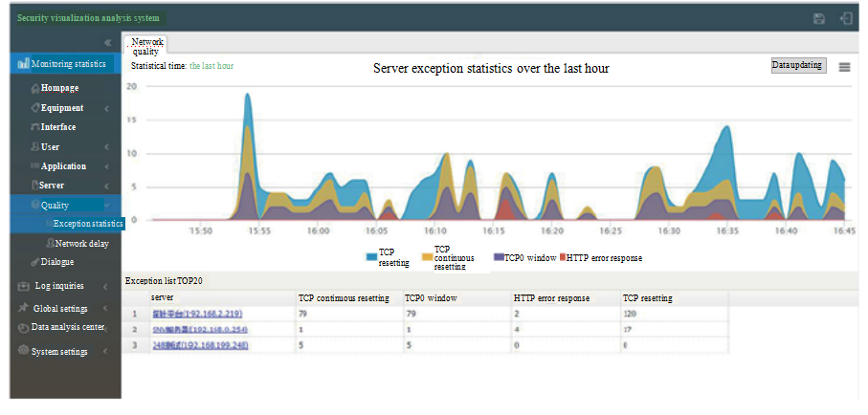
Task: Click the Network delay person icon
Action: pos(51,243)
